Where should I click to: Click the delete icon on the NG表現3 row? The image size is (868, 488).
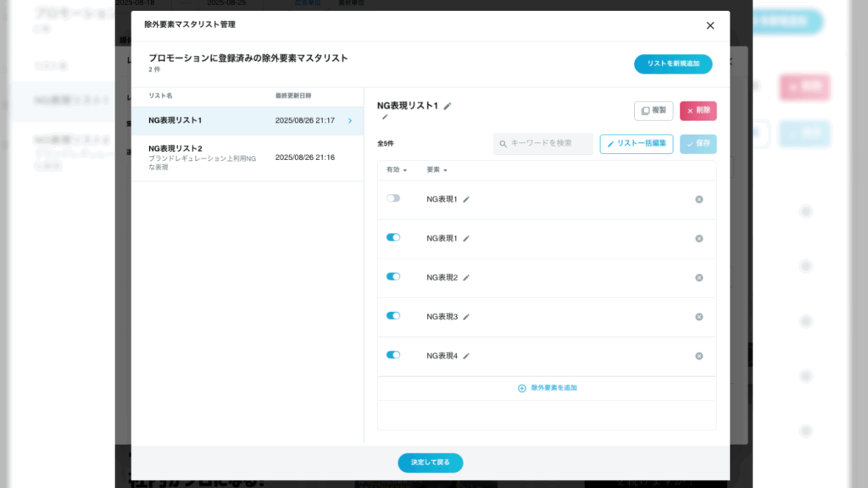tap(699, 317)
